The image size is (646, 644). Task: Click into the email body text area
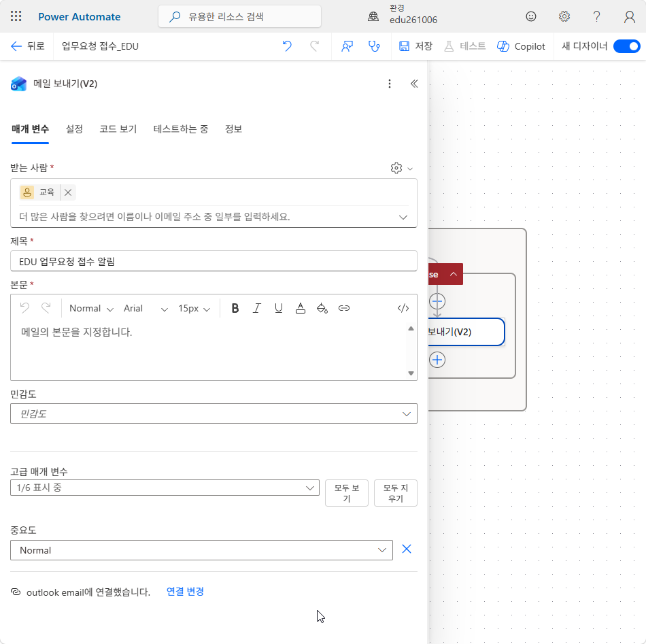pyautogui.click(x=208, y=351)
